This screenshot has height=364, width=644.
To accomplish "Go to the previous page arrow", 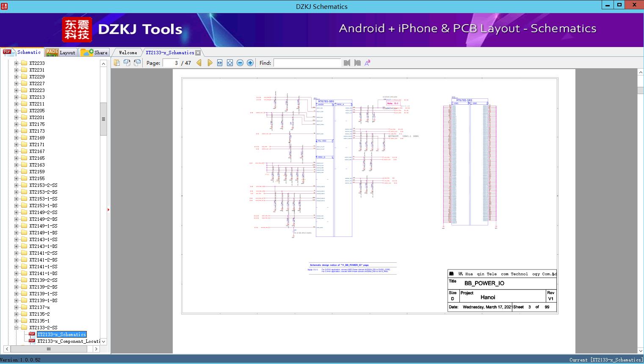I will coord(199,63).
